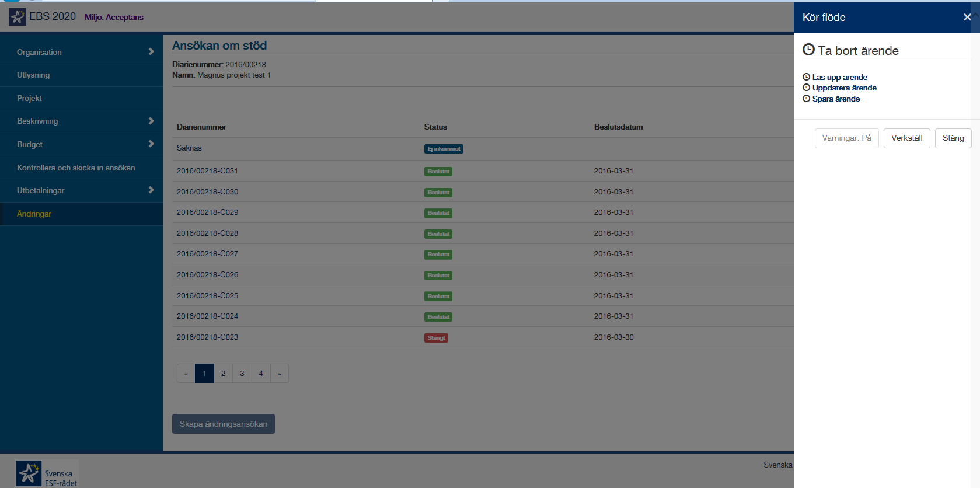Viewport: 980px width, 488px height.
Task: Click the Spara ärende link
Action: 836,99
